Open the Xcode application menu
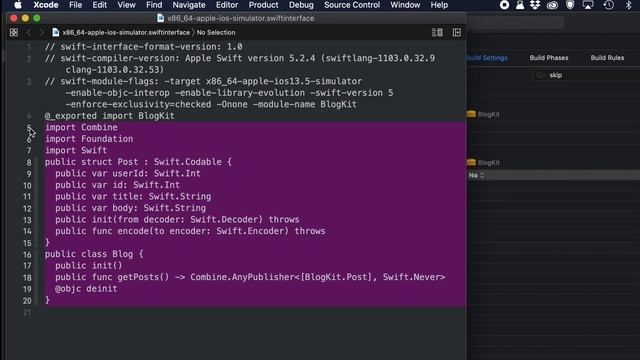 [x=46, y=5]
